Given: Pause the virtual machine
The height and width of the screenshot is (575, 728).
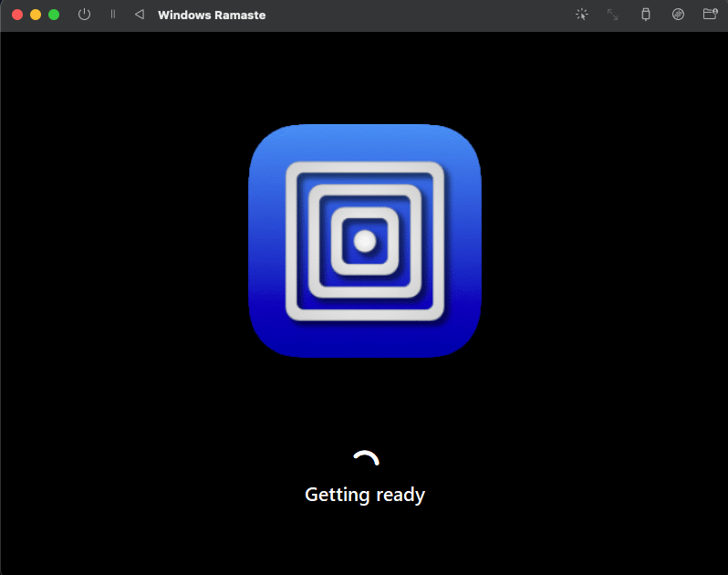Looking at the screenshot, I should pyautogui.click(x=113, y=15).
